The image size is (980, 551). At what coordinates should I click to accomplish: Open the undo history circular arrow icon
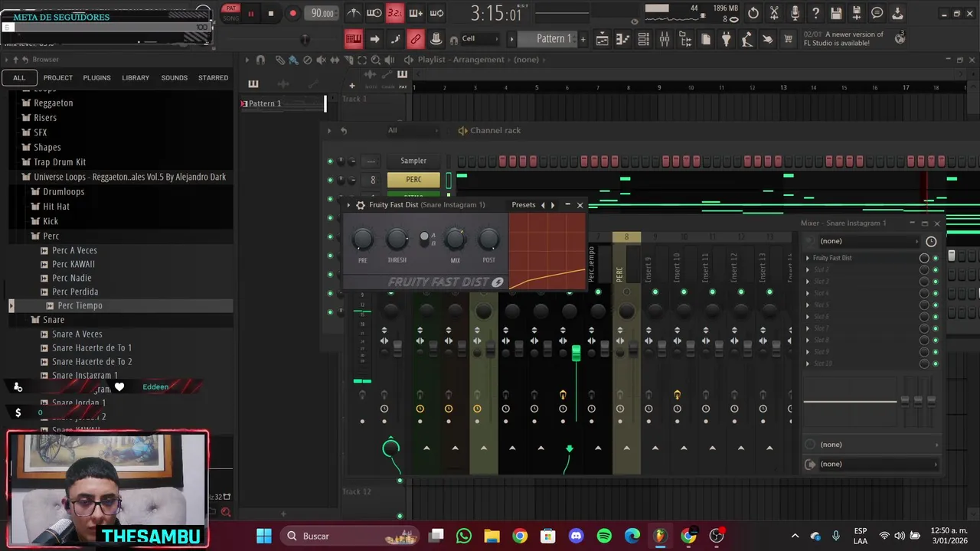[x=753, y=13]
